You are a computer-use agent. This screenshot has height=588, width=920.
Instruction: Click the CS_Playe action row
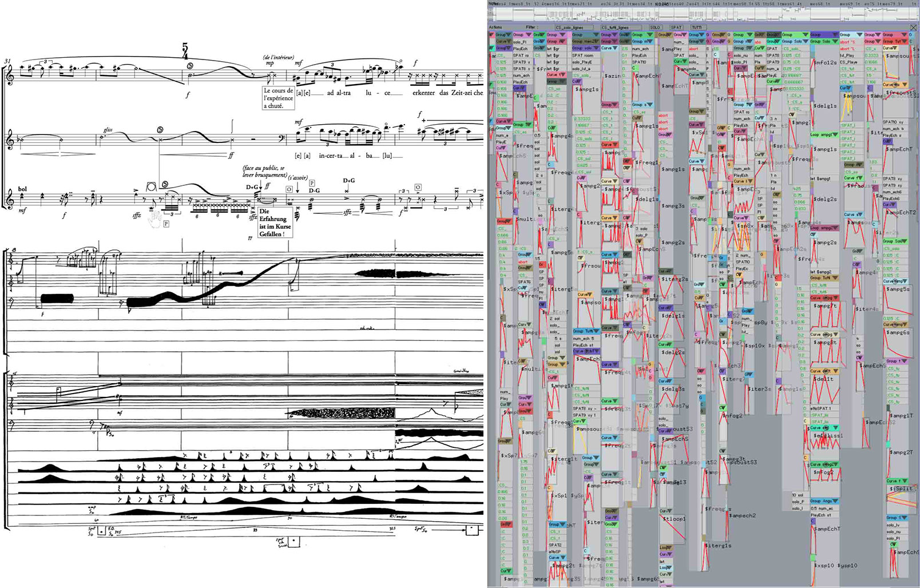point(852,62)
